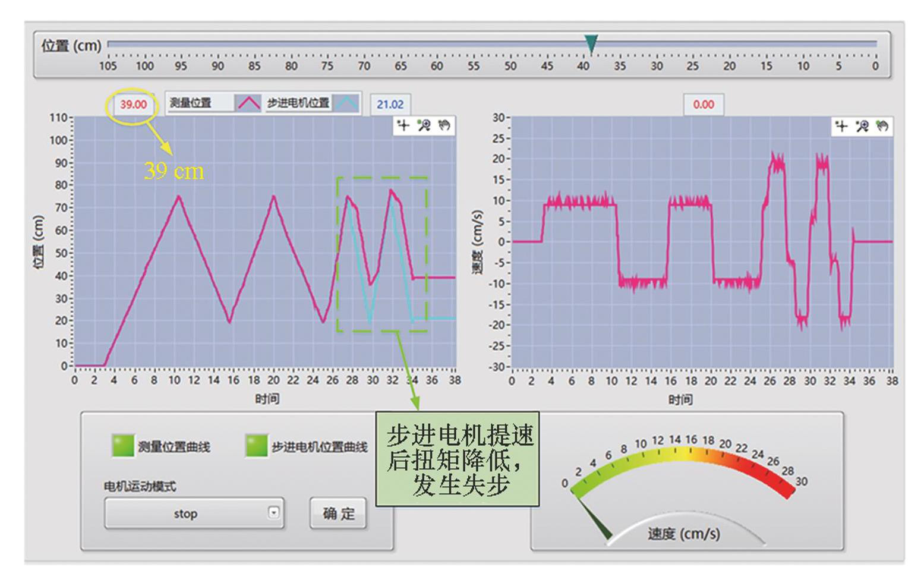
Task: Activate the zoom tool on speed graph
Action: (862, 126)
